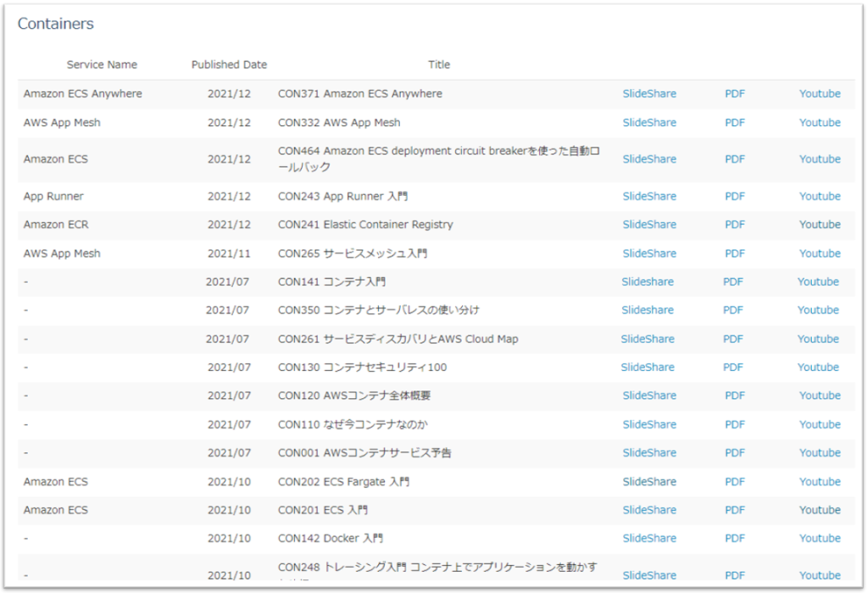The width and height of the screenshot is (868, 593).
Task: Open PDF for CON332 AWS App Mesh
Action: pos(735,122)
